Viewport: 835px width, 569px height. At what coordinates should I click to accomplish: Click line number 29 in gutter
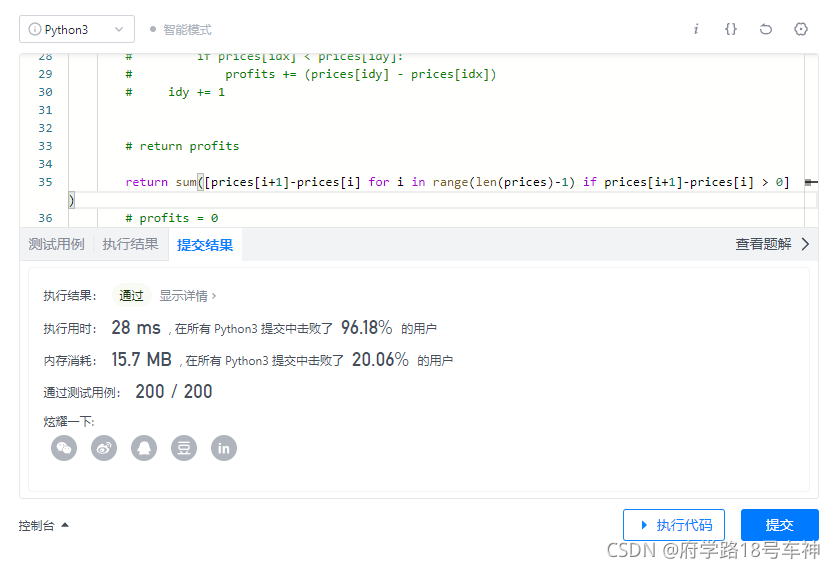(x=45, y=74)
